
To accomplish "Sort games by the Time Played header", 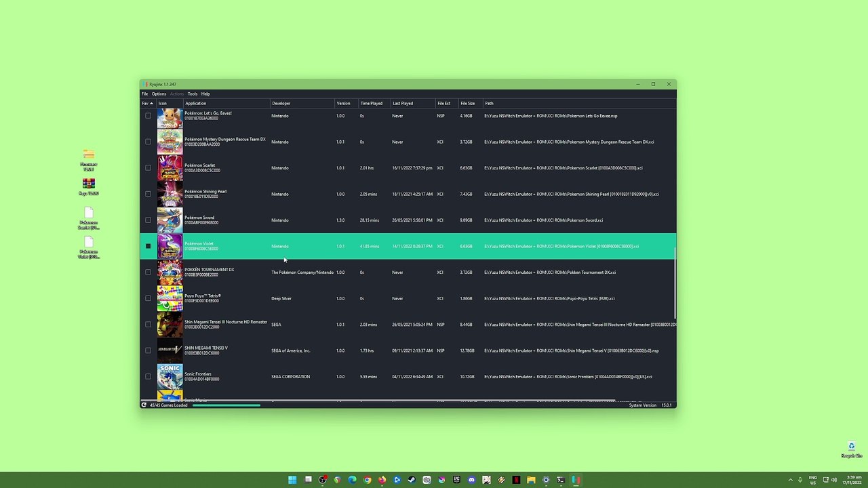I will [371, 104].
